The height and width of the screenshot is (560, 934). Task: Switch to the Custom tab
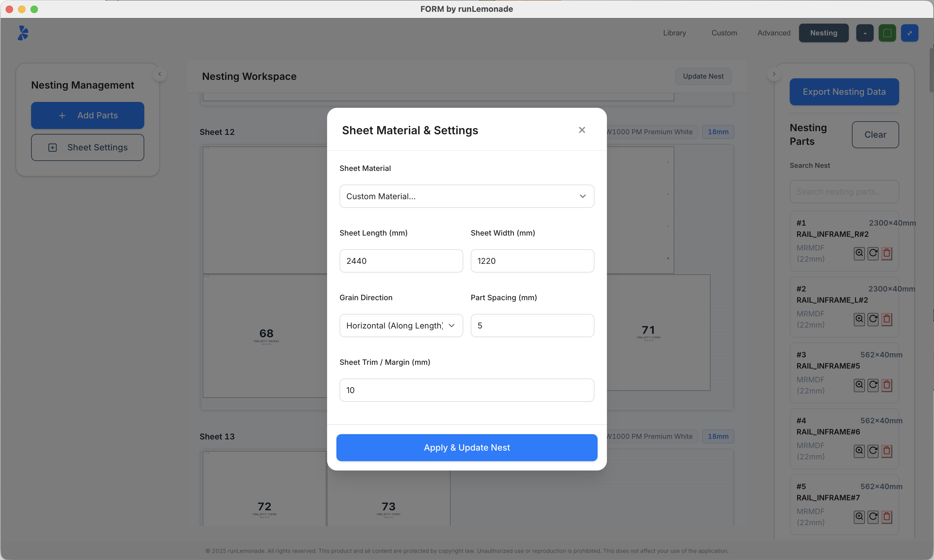point(724,33)
